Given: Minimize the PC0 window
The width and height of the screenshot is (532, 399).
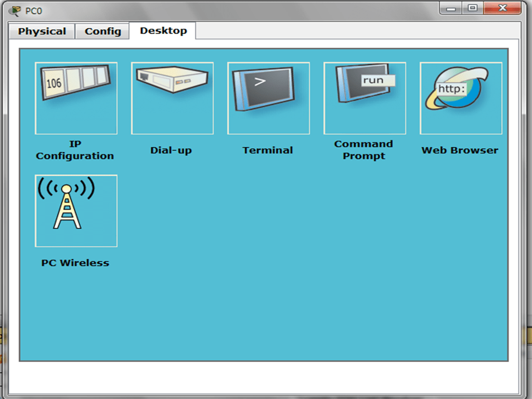Looking at the screenshot, I should pos(451,8).
